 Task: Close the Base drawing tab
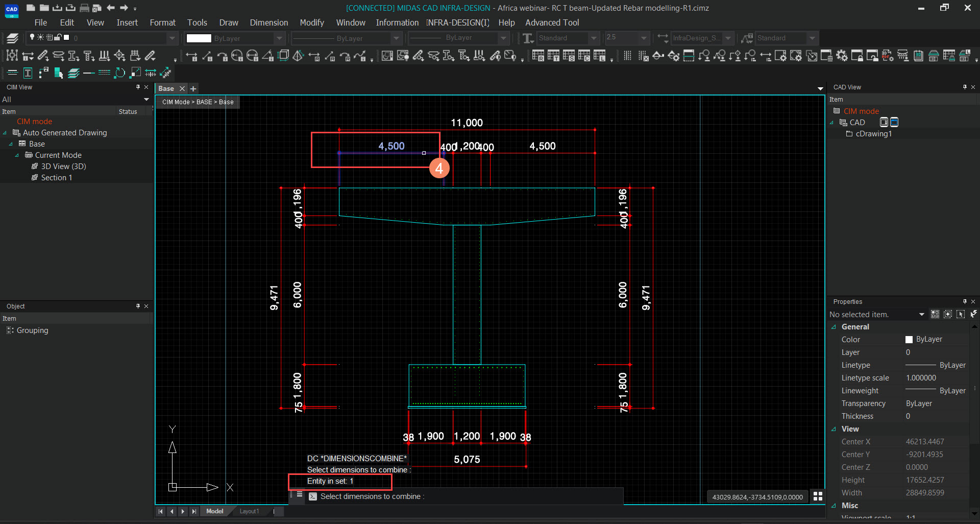click(x=182, y=89)
